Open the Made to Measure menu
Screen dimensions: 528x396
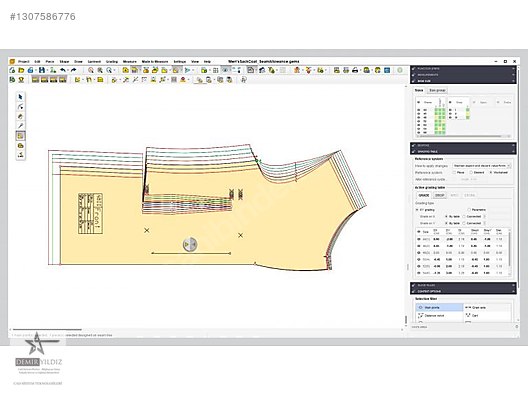(155, 62)
